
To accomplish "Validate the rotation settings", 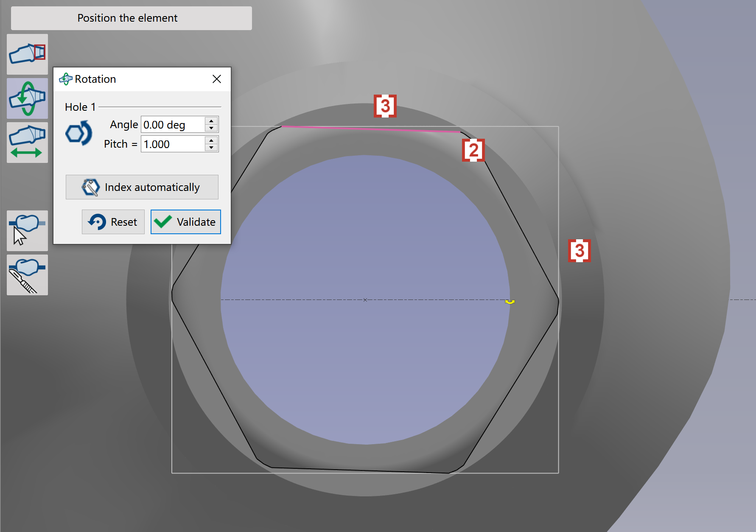I will 186,222.
